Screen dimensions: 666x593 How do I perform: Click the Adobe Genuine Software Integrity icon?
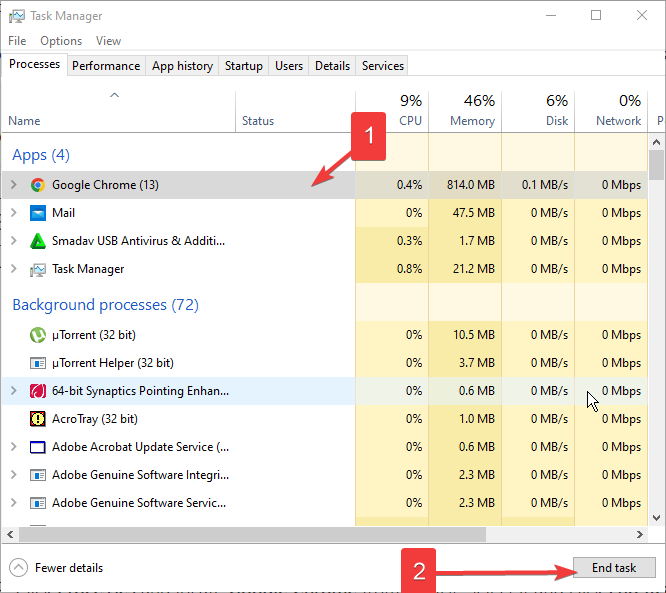click(38, 475)
